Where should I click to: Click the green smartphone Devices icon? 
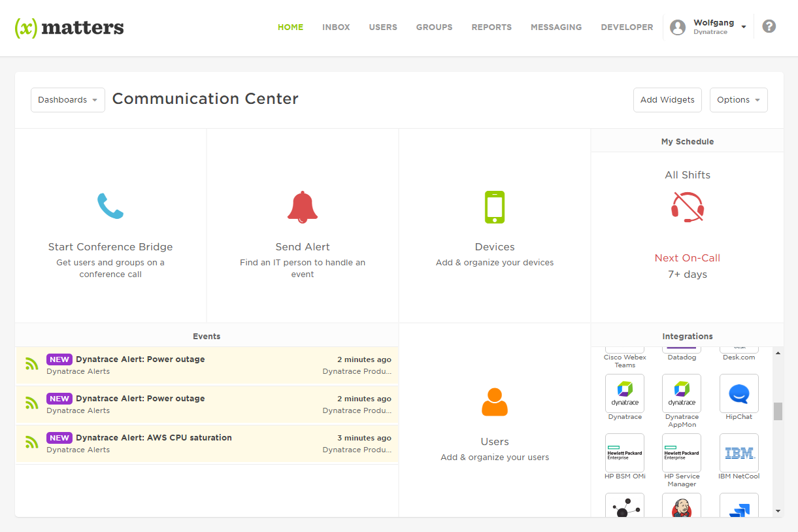(495, 207)
